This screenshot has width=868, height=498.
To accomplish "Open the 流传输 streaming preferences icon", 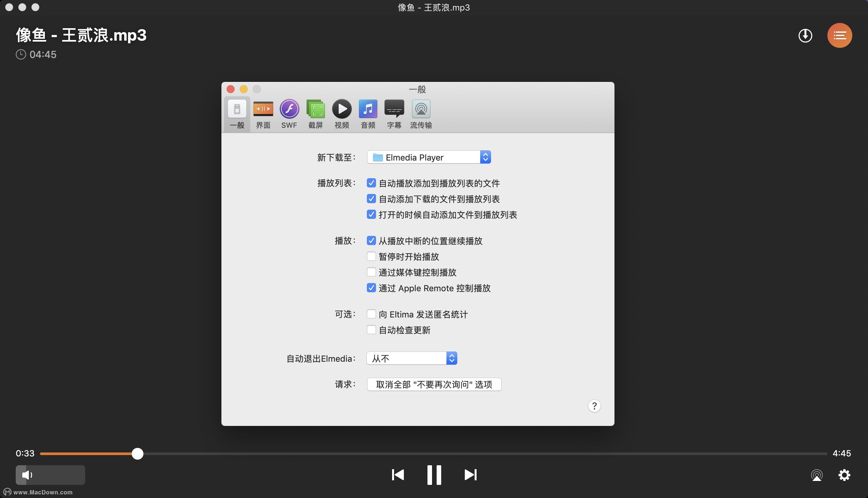I will [x=421, y=114].
